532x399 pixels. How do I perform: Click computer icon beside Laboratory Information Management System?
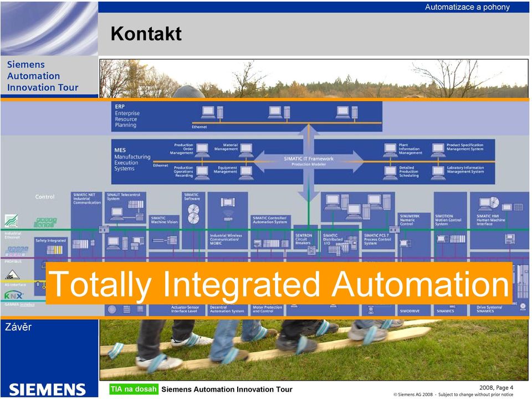[x=438, y=173]
